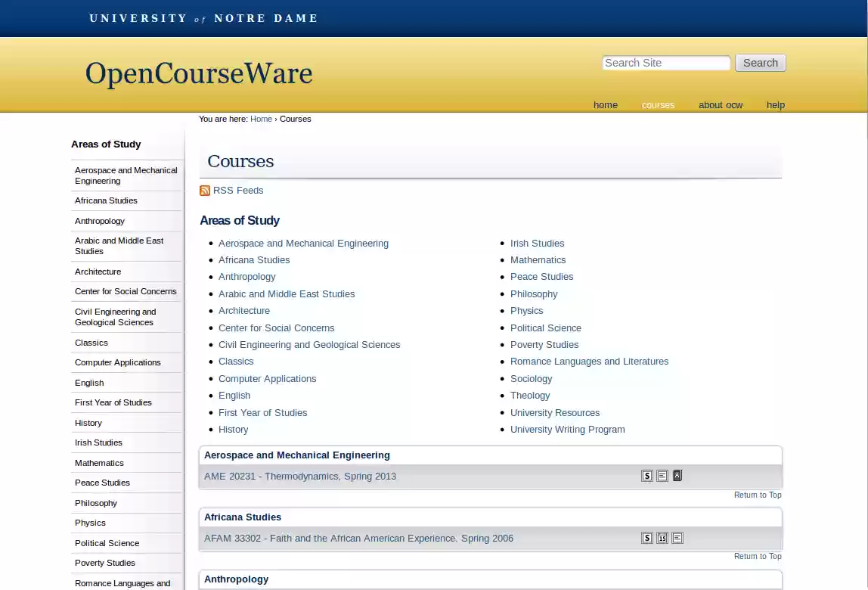
Task: Open the Physics area of study link
Action: coord(527,310)
